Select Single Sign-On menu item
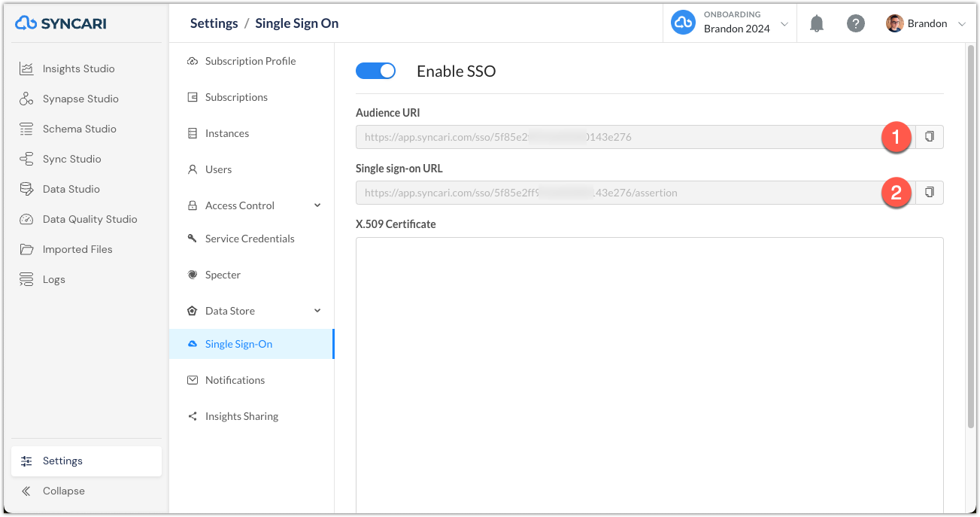Screen dimensions: 980x517 pyautogui.click(x=251, y=344)
